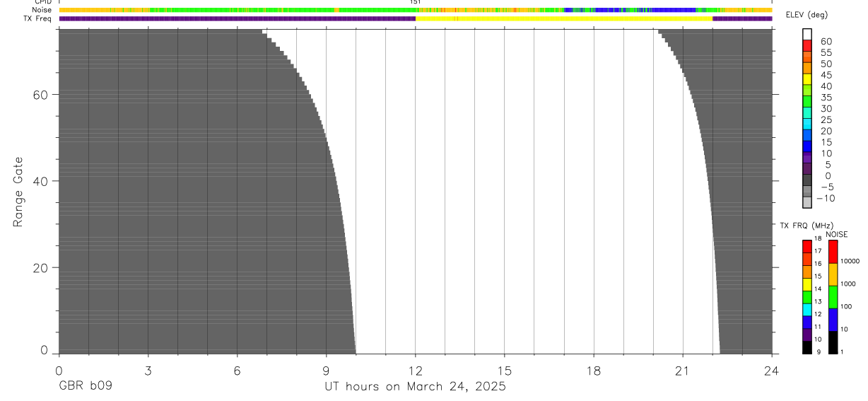Click the yellow section of the TX Freq strip
This screenshot has height=401, width=868.
564,18
